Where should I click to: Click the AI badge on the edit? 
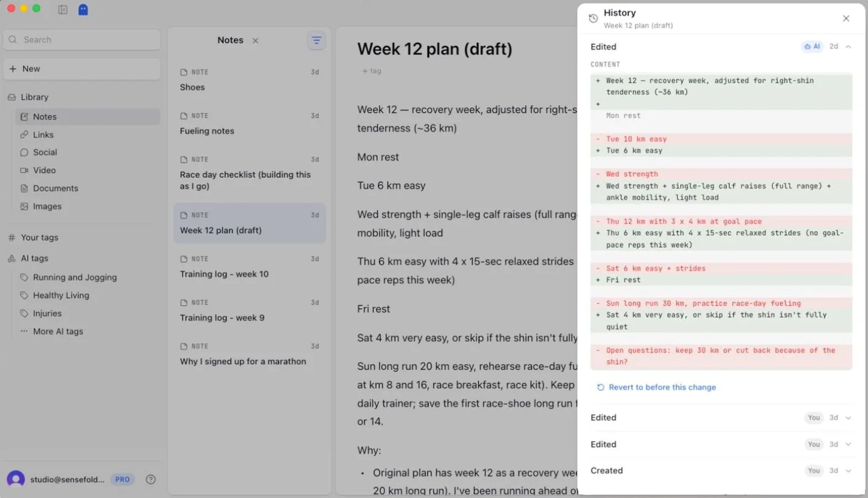click(x=812, y=46)
